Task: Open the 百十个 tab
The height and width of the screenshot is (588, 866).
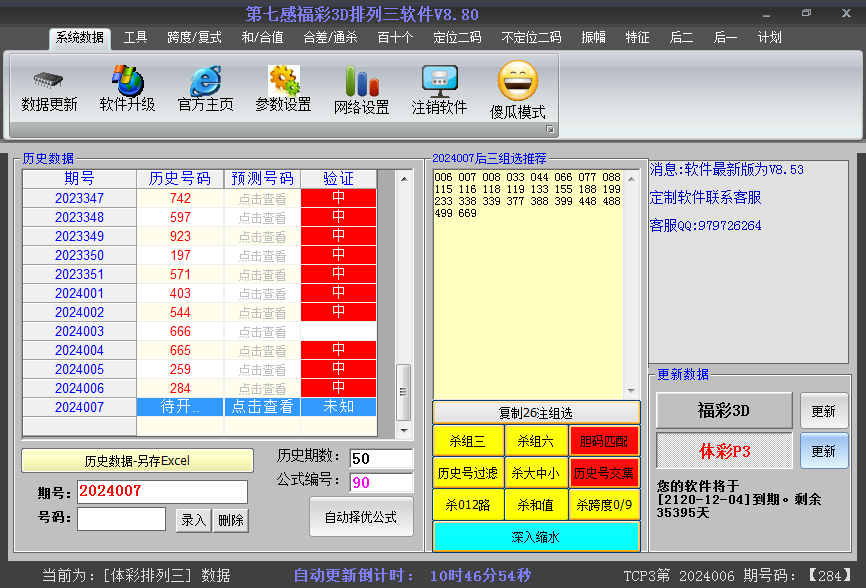Action: (x=395, y=38)
